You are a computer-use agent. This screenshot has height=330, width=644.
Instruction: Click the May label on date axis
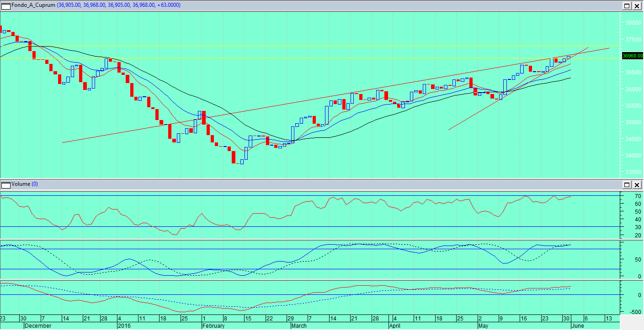coord(483,326)
